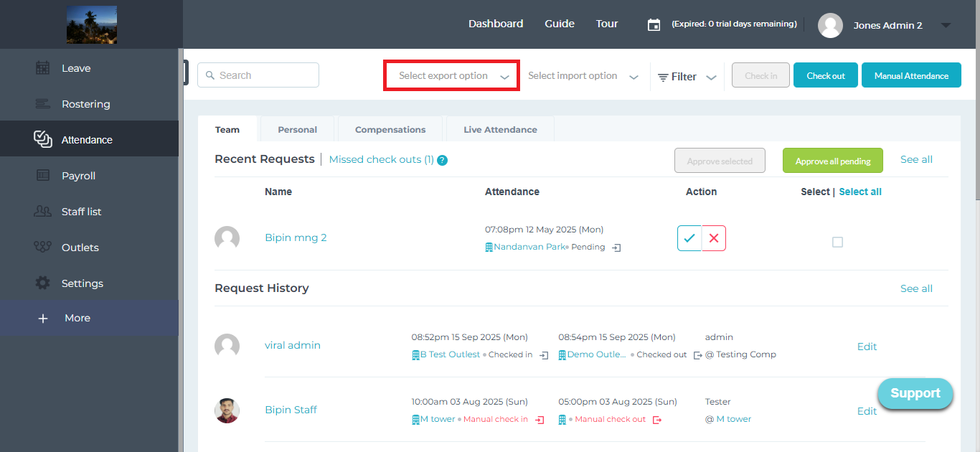The image size is (980, 452).
Task: Click the Manual Attendance button
Action: tap(911, 75)
